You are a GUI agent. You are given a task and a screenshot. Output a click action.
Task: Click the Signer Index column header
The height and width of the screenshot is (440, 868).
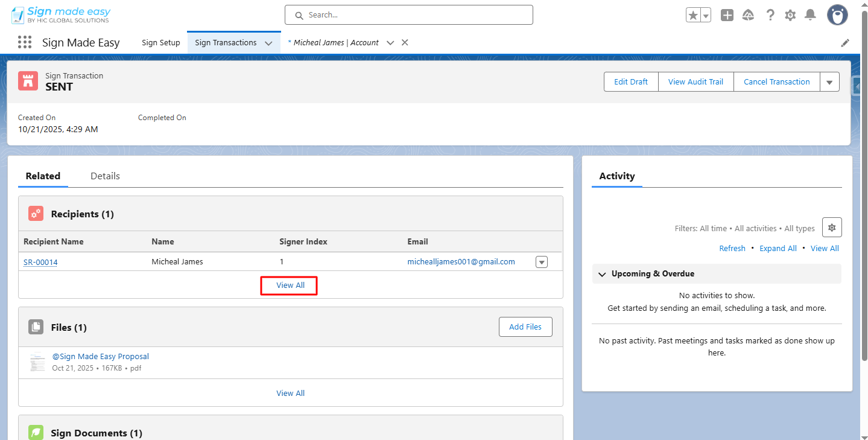(303, 241)
